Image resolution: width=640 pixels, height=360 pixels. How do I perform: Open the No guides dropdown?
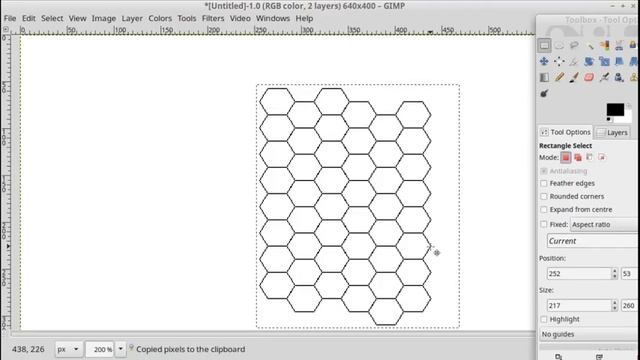[x=590, y=334]
